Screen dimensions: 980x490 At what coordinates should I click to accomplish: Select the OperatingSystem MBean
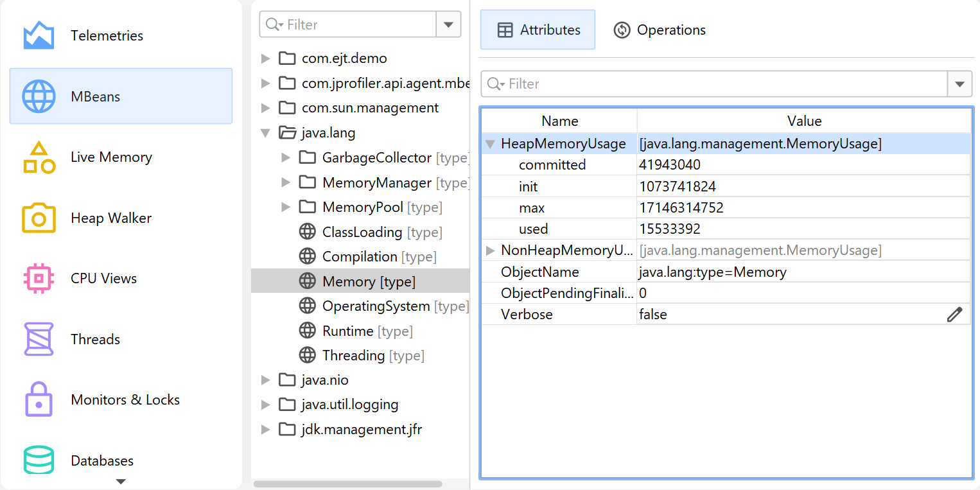[x=376, y=306]
